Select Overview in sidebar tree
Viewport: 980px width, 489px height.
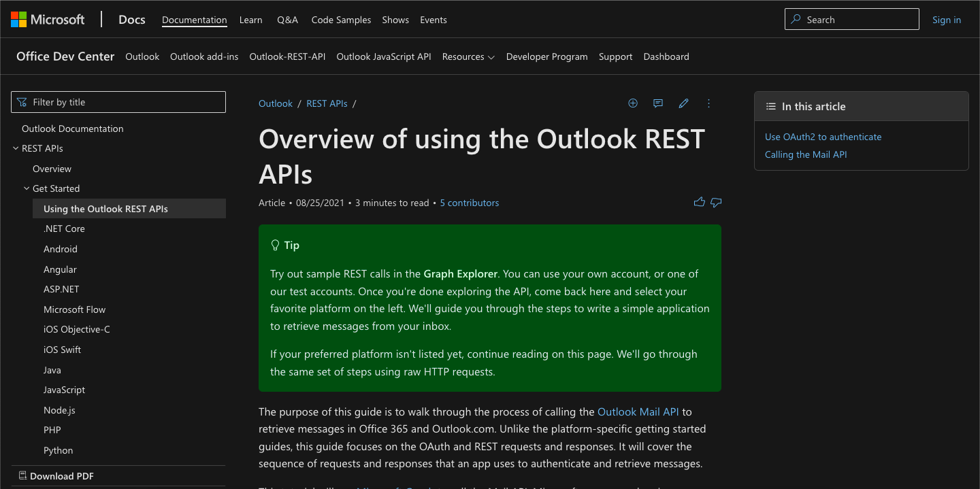coord(52,169)
